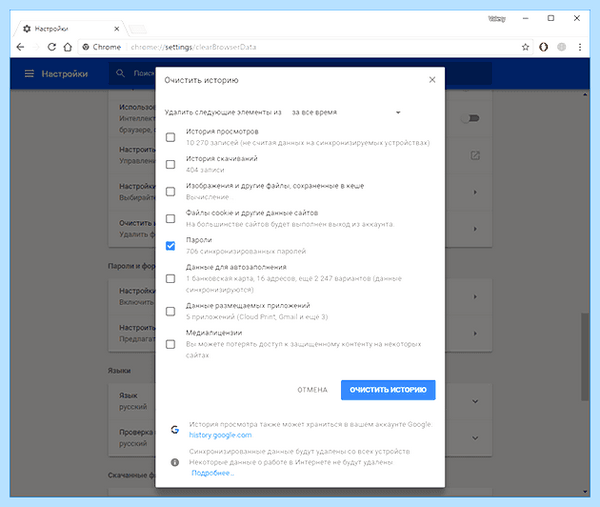Click the Настройки header title
Screen dimensions: 600x507
65,74
